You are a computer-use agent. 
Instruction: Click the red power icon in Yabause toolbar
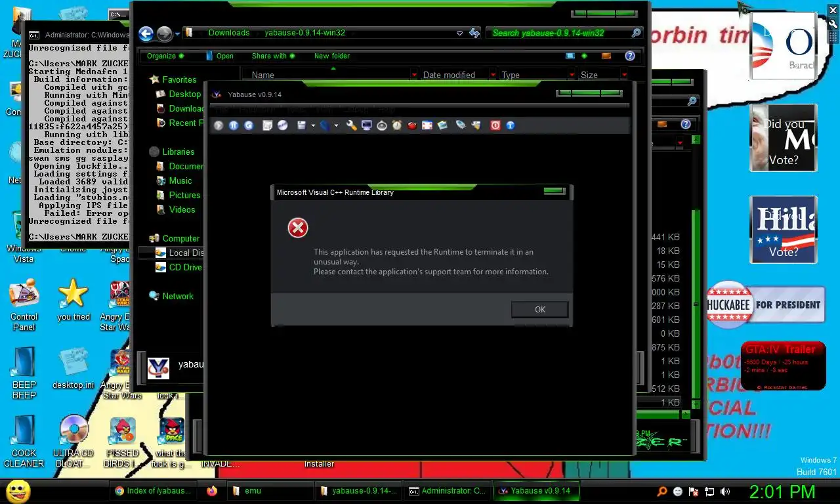(495, 125)
